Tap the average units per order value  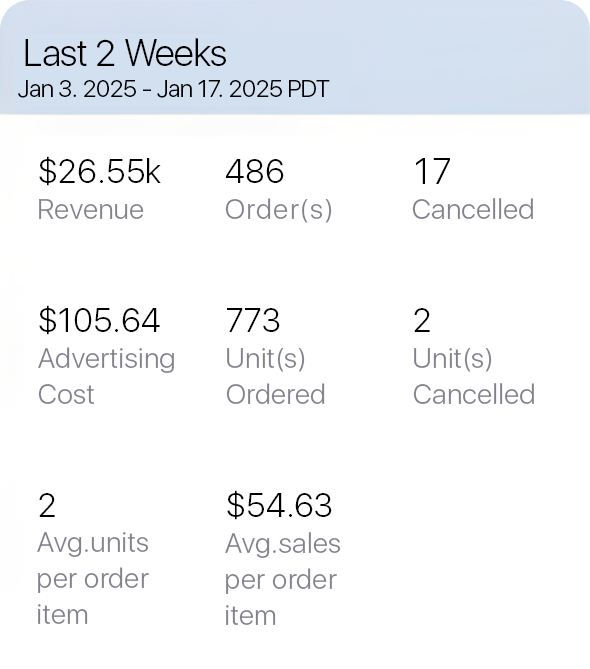tap(47, 505)
